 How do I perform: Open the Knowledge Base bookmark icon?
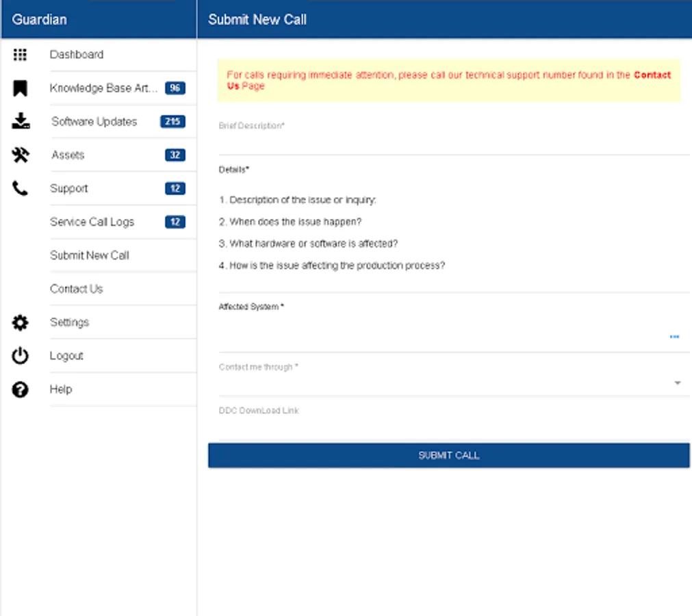(x=20, y=88)
